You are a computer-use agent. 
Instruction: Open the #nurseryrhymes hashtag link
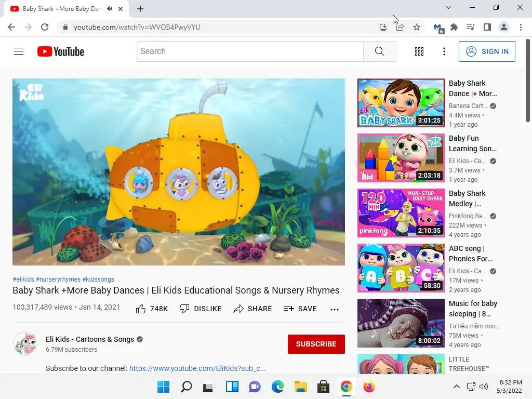coord(58,279)
